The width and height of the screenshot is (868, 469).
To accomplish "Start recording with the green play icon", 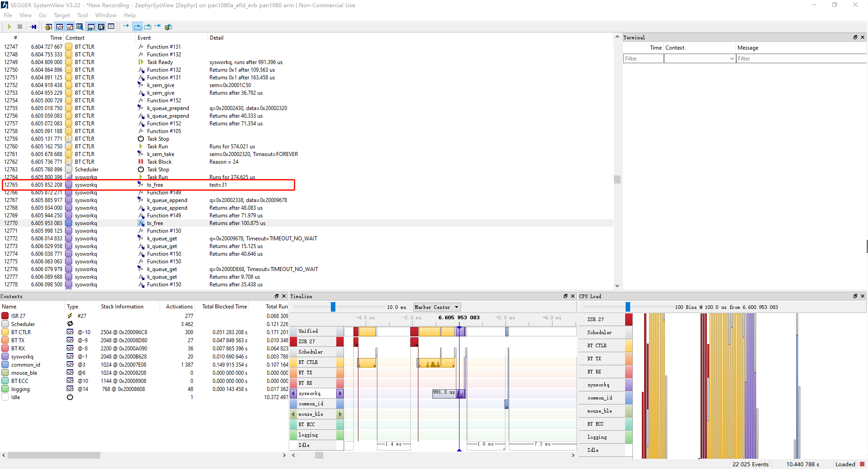I will tap(9, 27).
